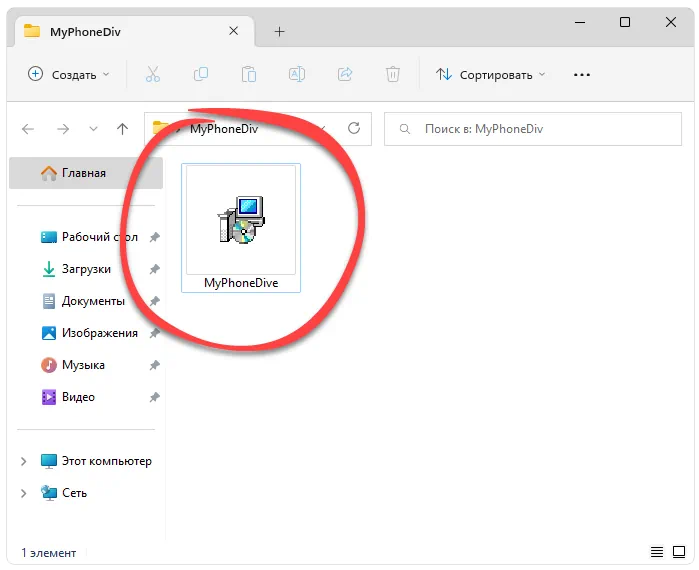Open Загрузки folder in sidebar
699x570 pixels.
click(76, 269)
